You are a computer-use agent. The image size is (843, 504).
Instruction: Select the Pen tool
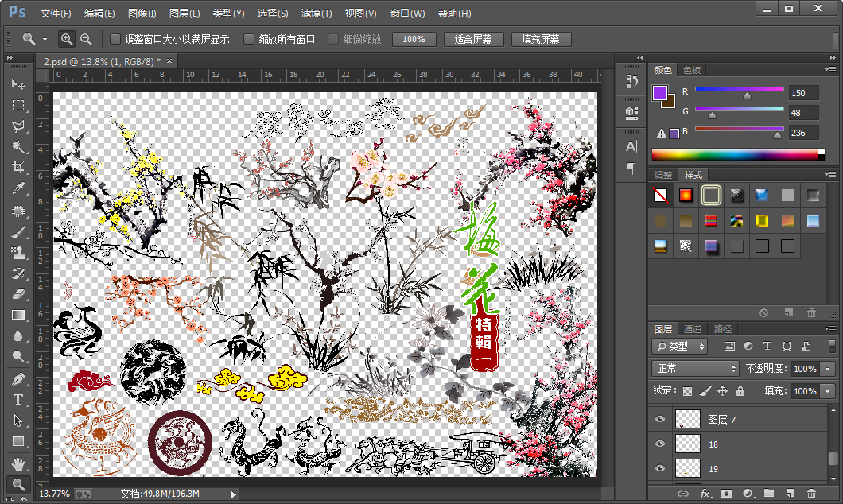[x=17, y=379]
